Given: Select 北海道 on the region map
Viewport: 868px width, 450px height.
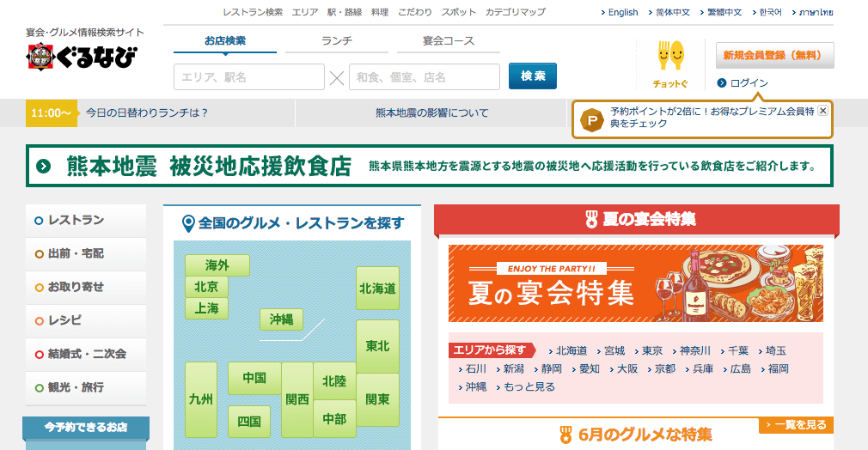Looking at the screenshot, I should coord(377,289).
